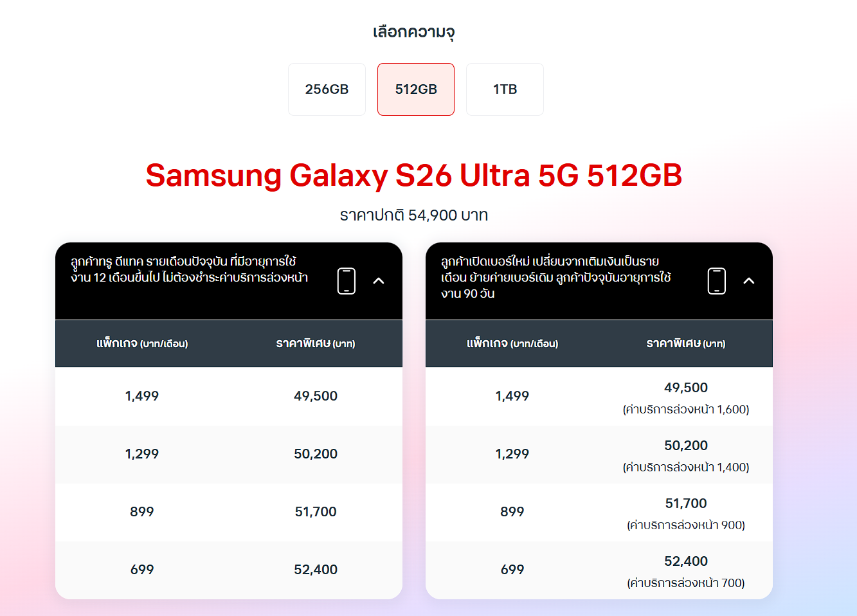Click the ราคาพิเศษ column header in the right table
Image resolution: width=857 pixels, height=616 pixels.
point(685,344)
